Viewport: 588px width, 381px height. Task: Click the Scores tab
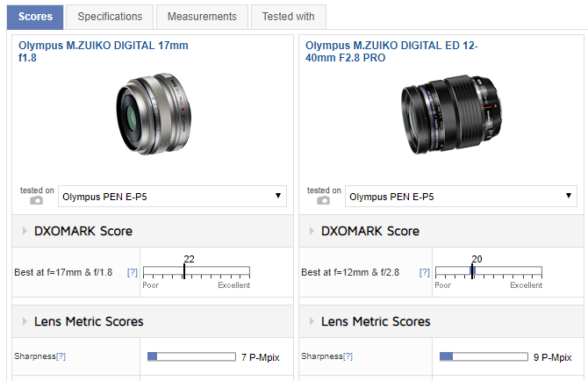34,17
